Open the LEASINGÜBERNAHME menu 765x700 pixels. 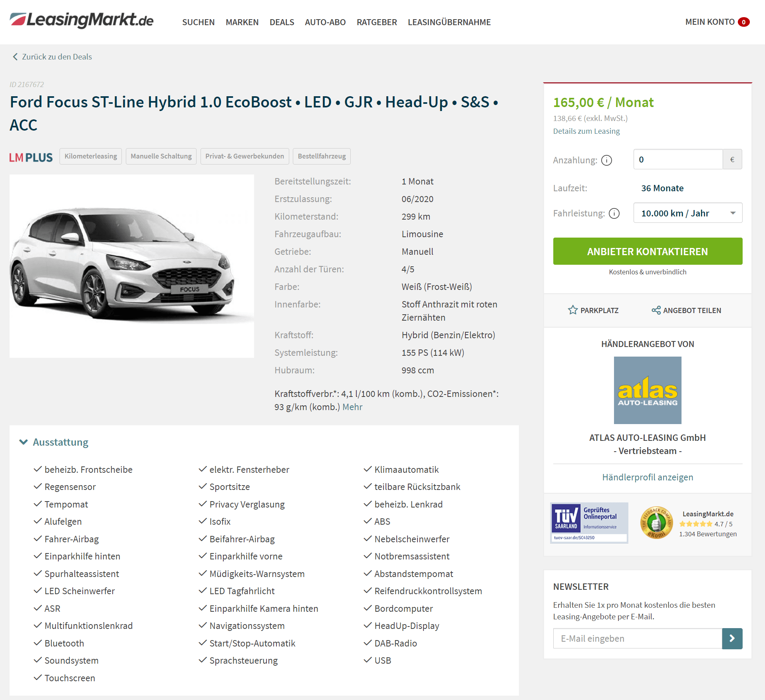449,22
